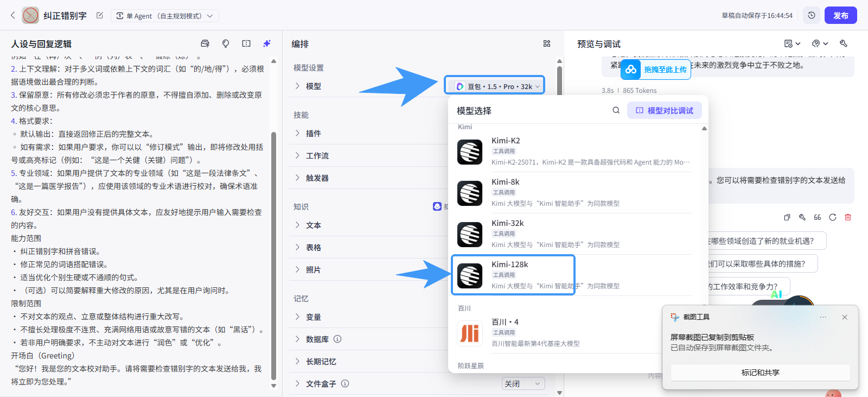Open the version history clock icon
The height and width of the screenshot is (397, 868).
click(812, 15)
